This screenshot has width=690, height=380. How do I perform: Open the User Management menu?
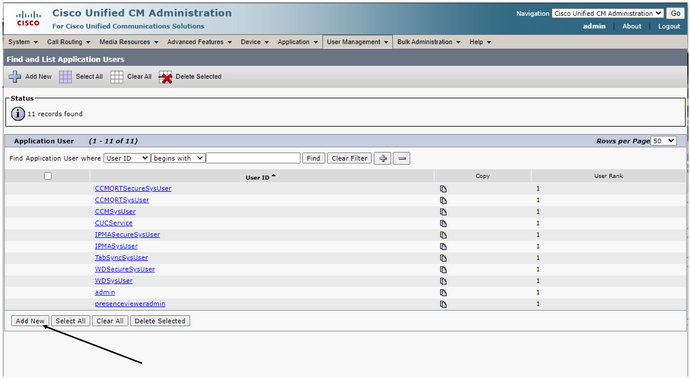[357, 42]
